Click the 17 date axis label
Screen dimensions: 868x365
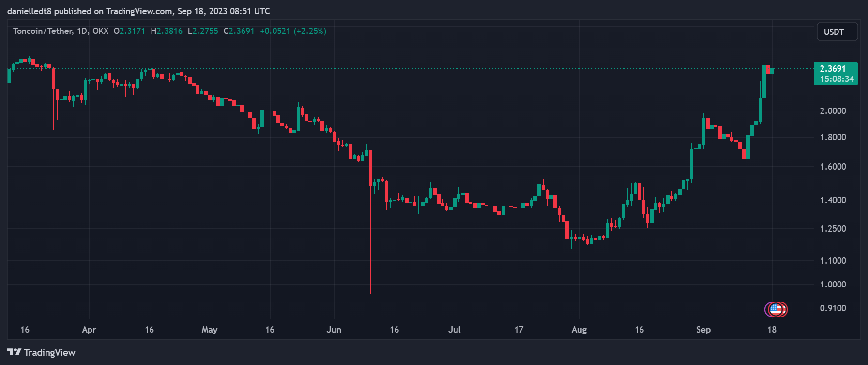pos(519,330)
